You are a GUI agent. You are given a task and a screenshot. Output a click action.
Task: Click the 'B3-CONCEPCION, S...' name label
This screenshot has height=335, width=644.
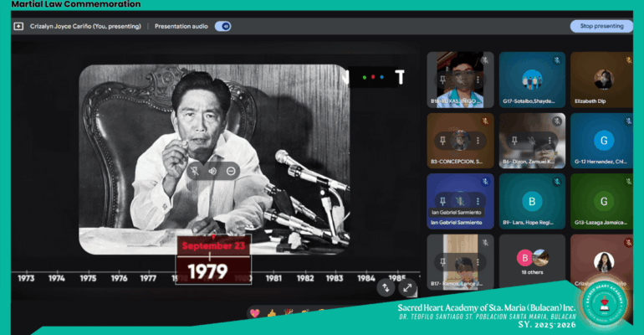[x=457, y=162]
